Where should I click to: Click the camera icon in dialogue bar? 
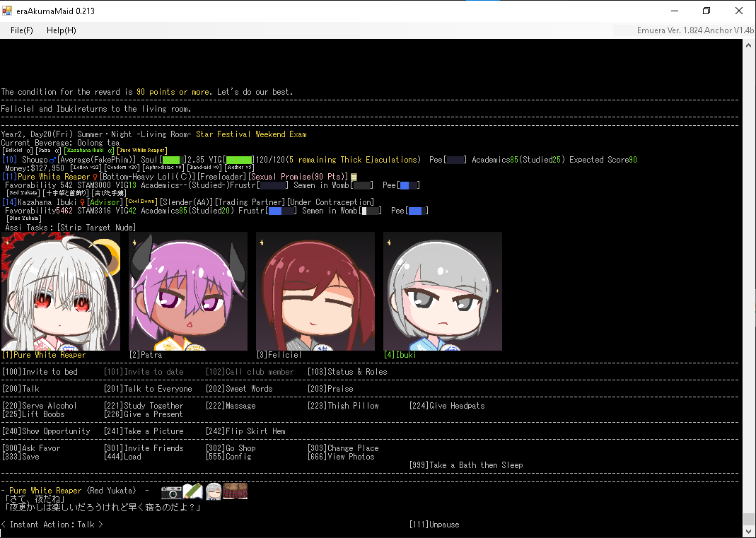point(171,491)
